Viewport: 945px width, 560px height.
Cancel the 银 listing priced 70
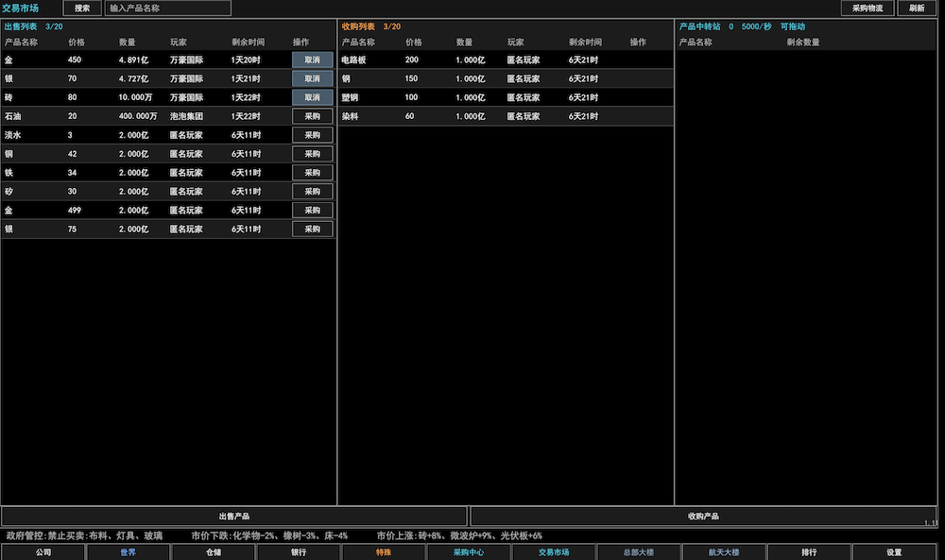[312, 78]
